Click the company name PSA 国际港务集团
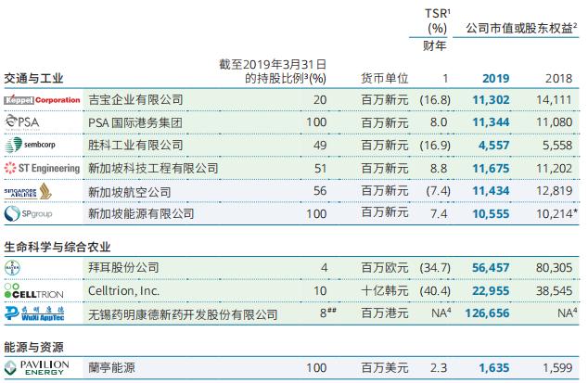This screenshot has width=588, height=383. pyautogui.click(x=135, y=122)
